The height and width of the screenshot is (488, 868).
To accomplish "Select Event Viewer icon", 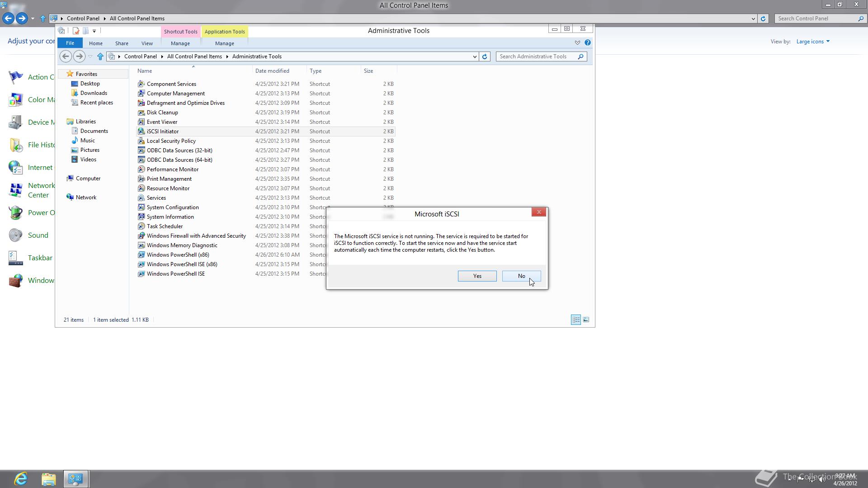I will [x=141, y=122].
